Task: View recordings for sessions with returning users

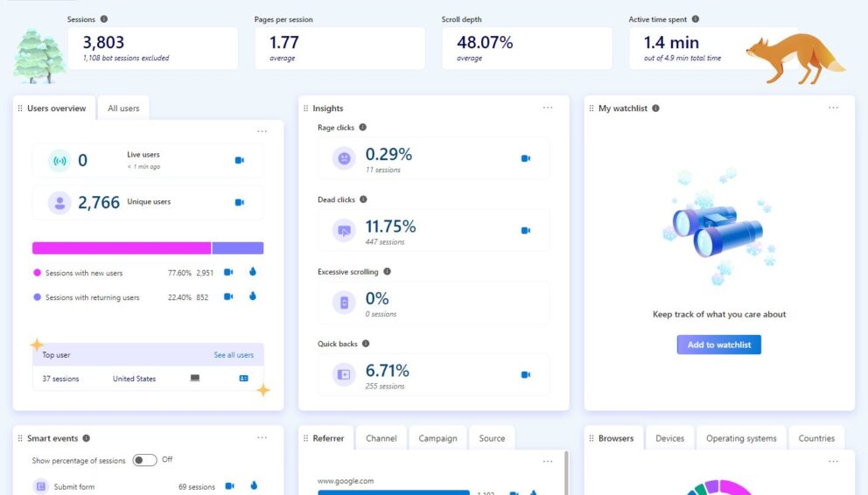Action: tap(228, 296)
